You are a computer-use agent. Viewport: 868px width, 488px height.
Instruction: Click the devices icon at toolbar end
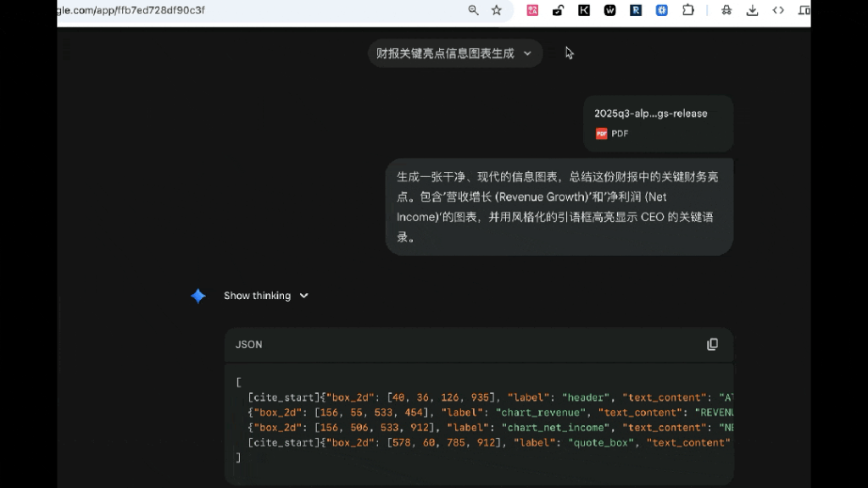click(804, 10)
